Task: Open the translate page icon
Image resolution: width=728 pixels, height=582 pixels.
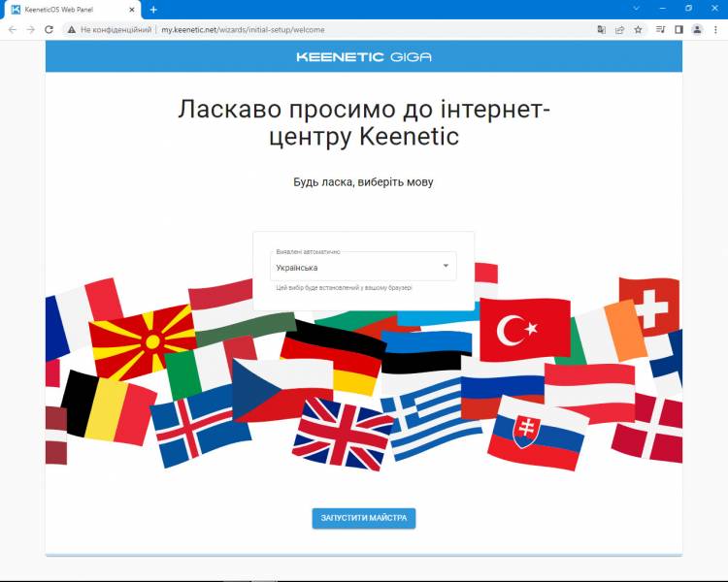Action: pos(601,30)
